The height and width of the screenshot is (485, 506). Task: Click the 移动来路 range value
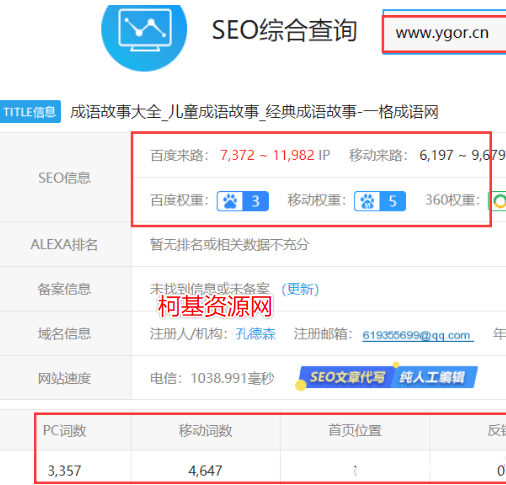tap(463, 155)
